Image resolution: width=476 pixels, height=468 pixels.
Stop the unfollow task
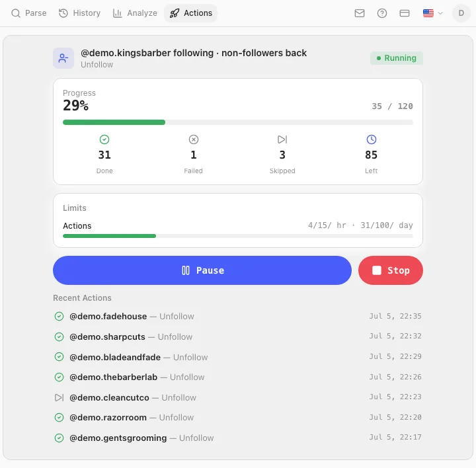(x=391, y=270)
